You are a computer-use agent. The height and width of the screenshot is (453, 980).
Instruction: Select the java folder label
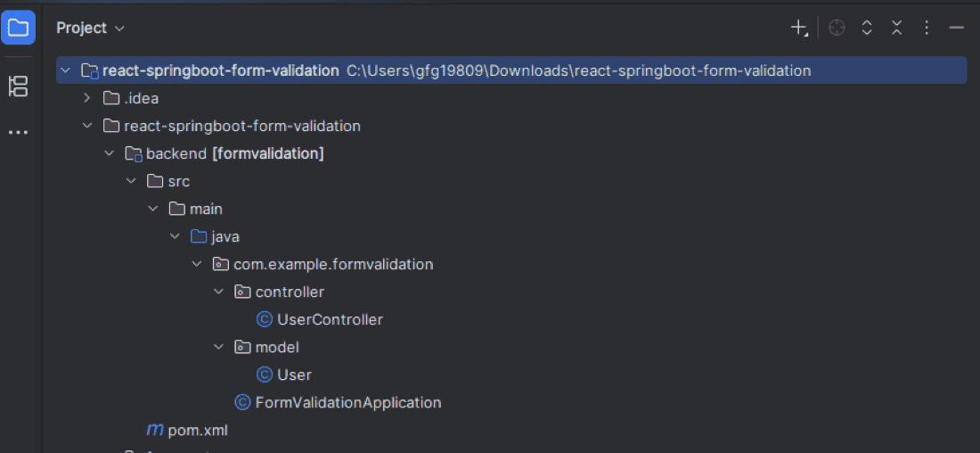225,236
